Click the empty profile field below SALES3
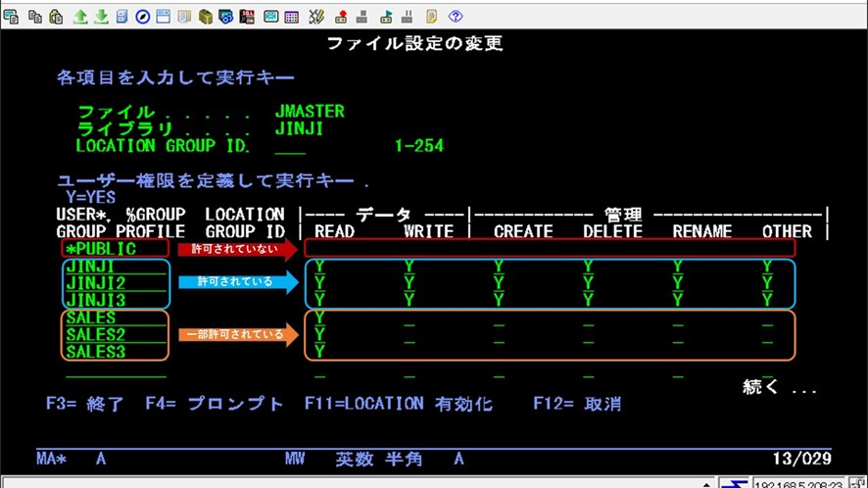Image resolution: width=868 pixels, height=488 pixels. 116,369
